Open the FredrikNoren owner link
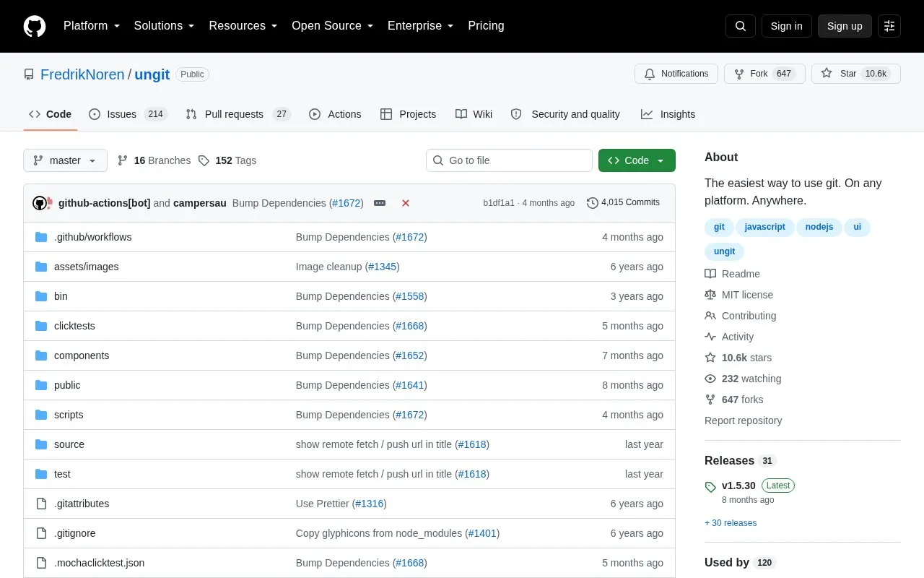Viewport: 924px width, 578px height. pyautogui.click(x=82, y=74)
